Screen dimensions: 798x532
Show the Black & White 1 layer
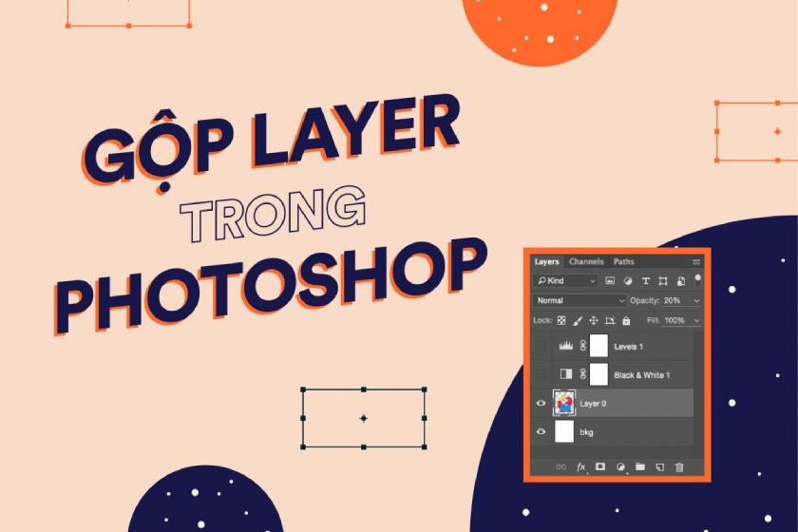coord(541,374)
